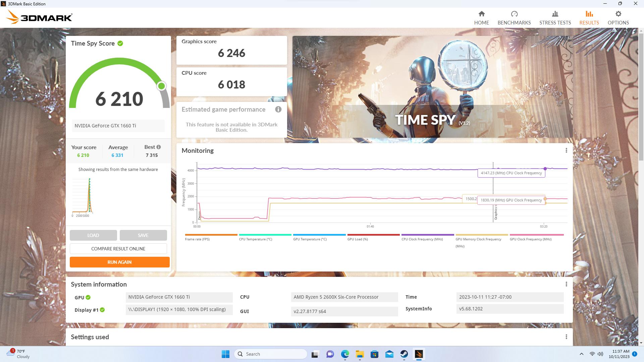Go to the Benchmarks tab
The width and height of the screenshot is (644, 362).
tap(514, 18)
